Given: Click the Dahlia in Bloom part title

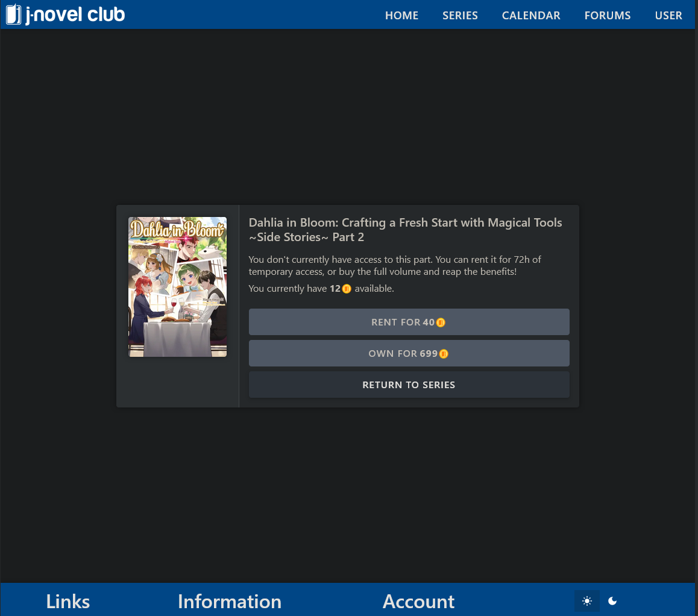Looking at the screenshot, I should point(405,230).
